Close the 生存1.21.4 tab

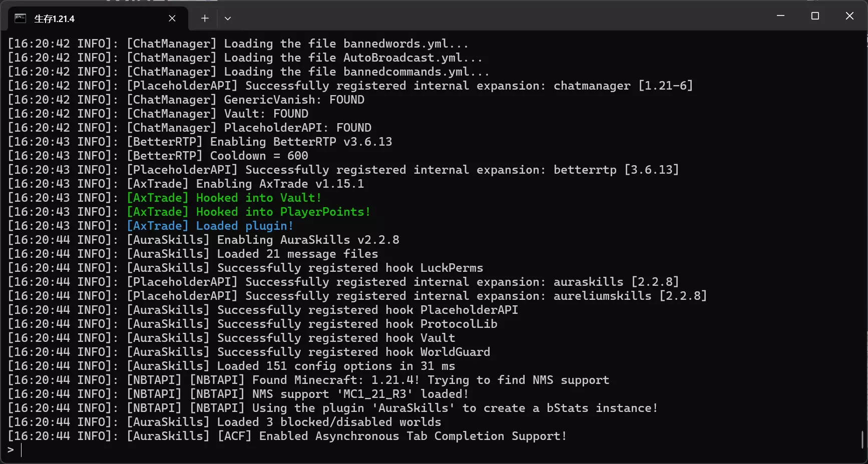click(172, 19)
